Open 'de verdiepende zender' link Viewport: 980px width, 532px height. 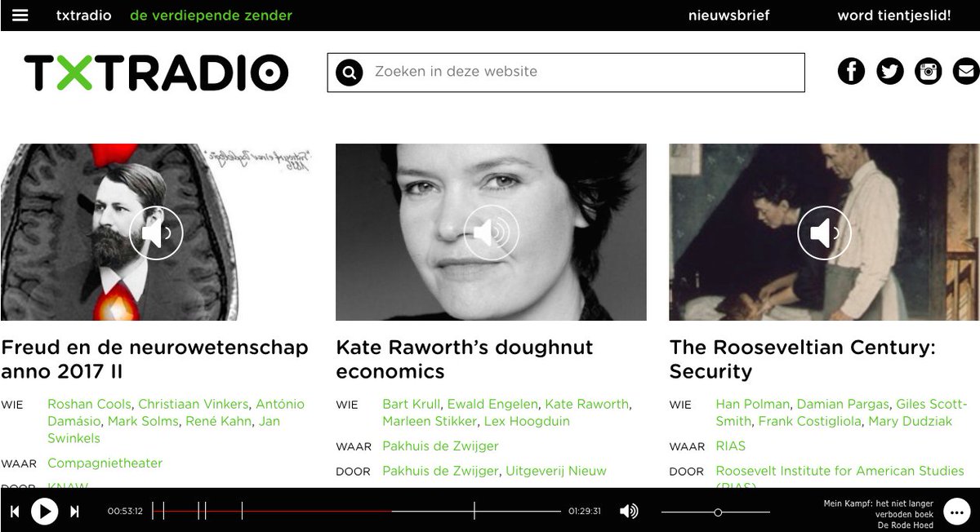click(211, 16)
